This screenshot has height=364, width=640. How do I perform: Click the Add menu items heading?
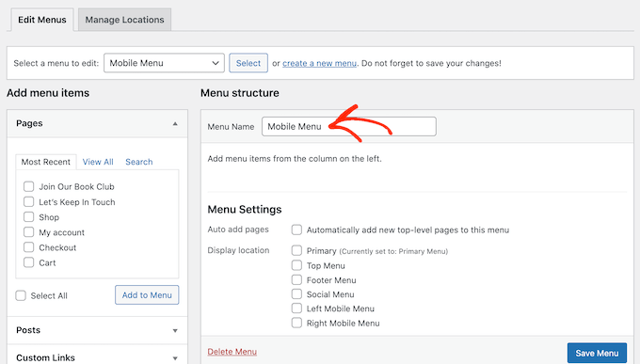(48, 93)
